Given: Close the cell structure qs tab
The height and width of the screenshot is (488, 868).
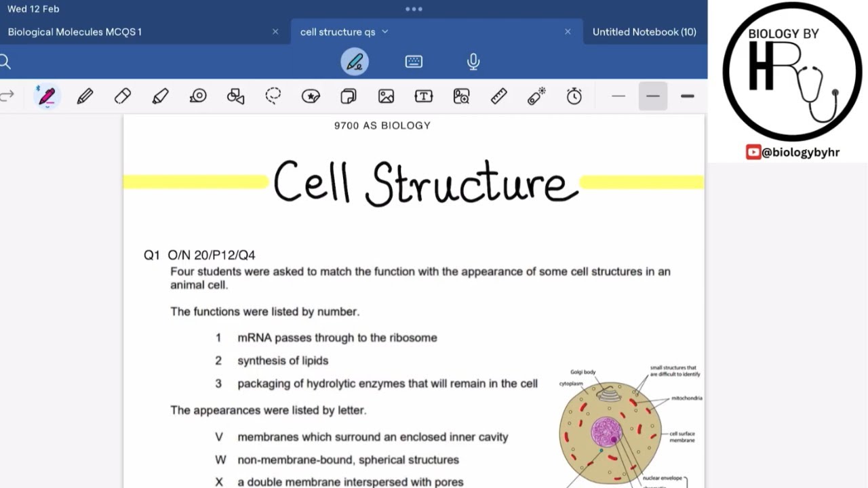Looking at the screenshot, I should click(568, 32).
